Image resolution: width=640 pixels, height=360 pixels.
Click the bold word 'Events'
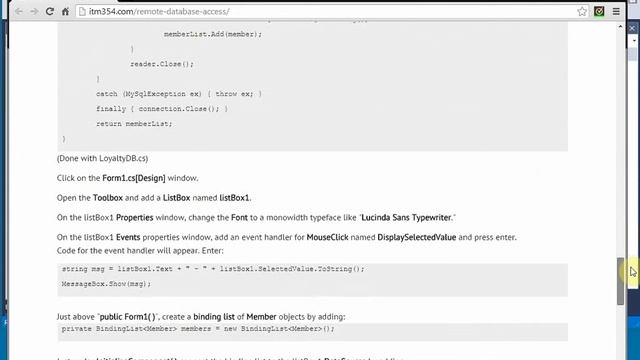coord(128,237)
